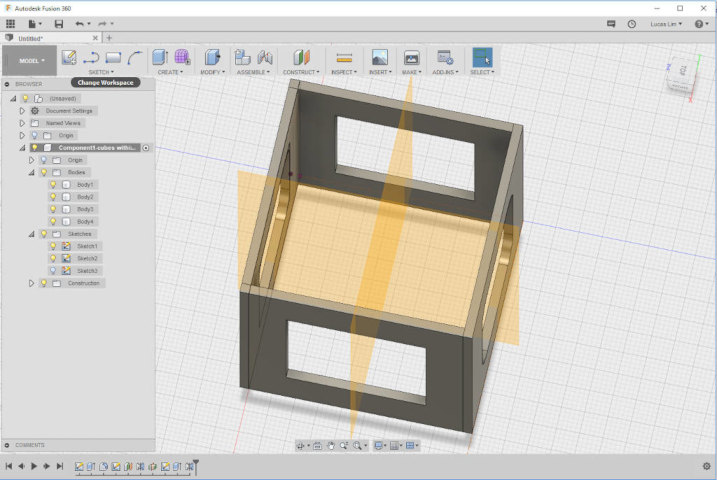Collapse the Component1 node
This screenshot has width=717, height=480.
coord(22,148)
